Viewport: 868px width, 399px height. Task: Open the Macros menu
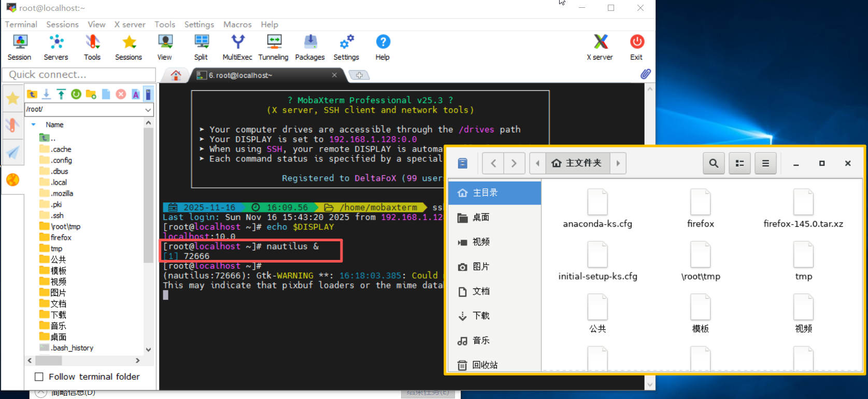(x=237, y=24)
